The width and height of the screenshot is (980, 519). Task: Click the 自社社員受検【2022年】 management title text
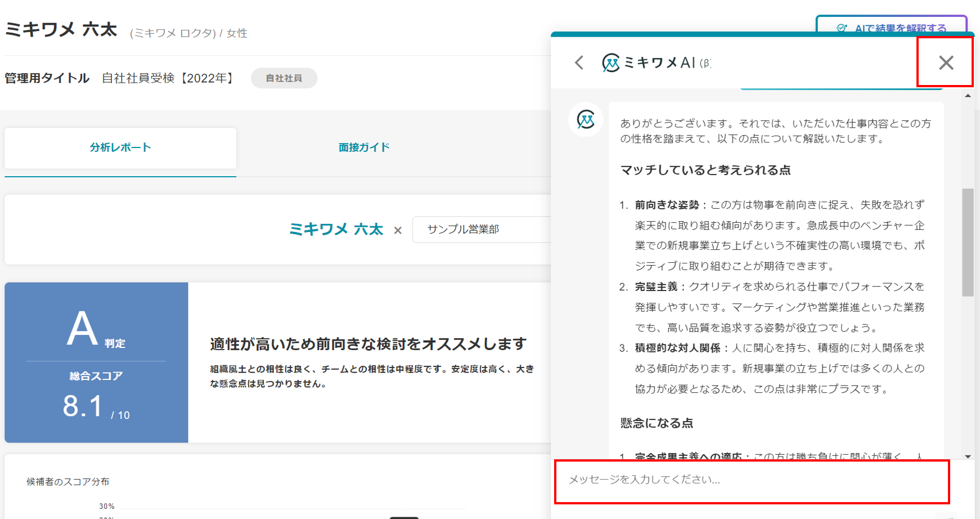click(168, 78)
